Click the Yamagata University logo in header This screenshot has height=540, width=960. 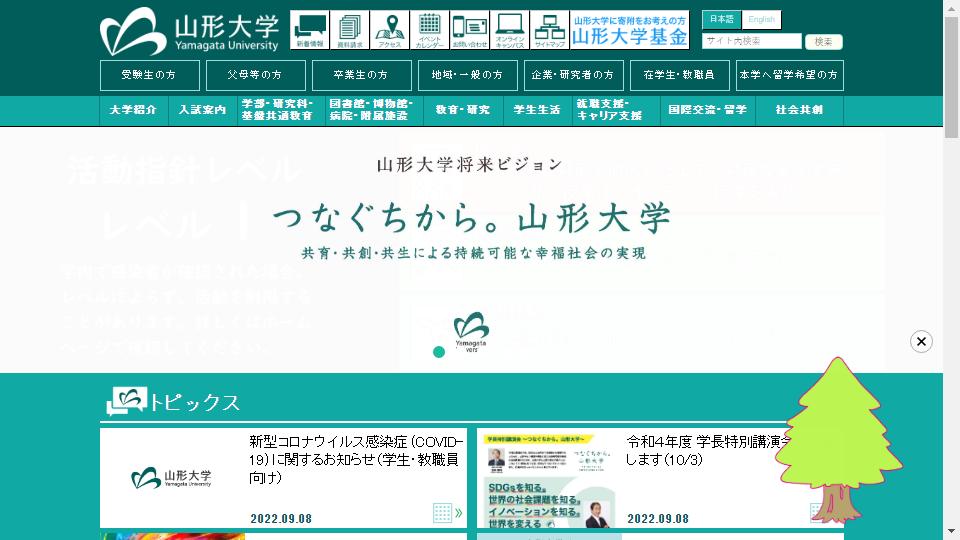189,31
